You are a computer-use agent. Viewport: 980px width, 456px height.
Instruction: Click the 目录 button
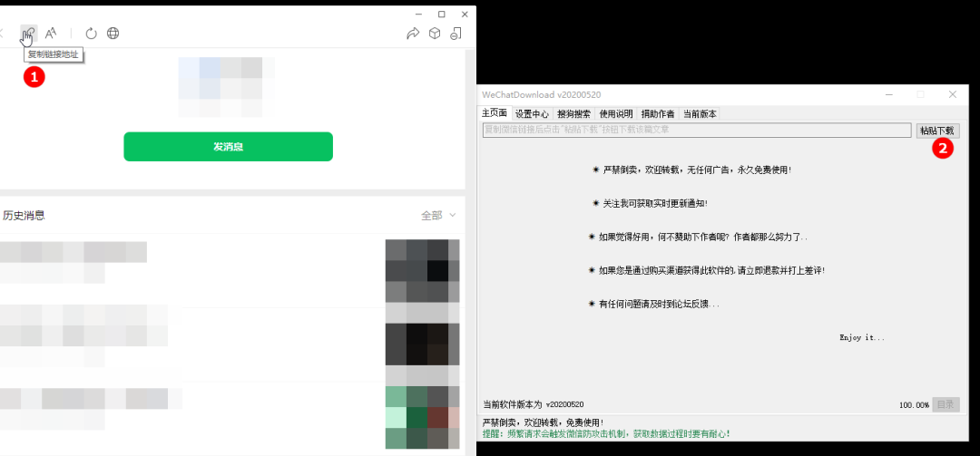click(x=946, y=404)
